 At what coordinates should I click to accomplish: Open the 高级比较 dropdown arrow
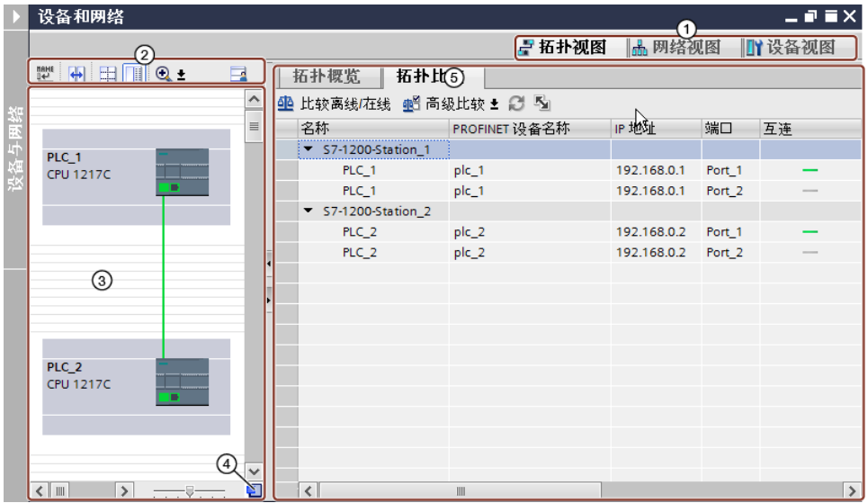pos(495,103)
